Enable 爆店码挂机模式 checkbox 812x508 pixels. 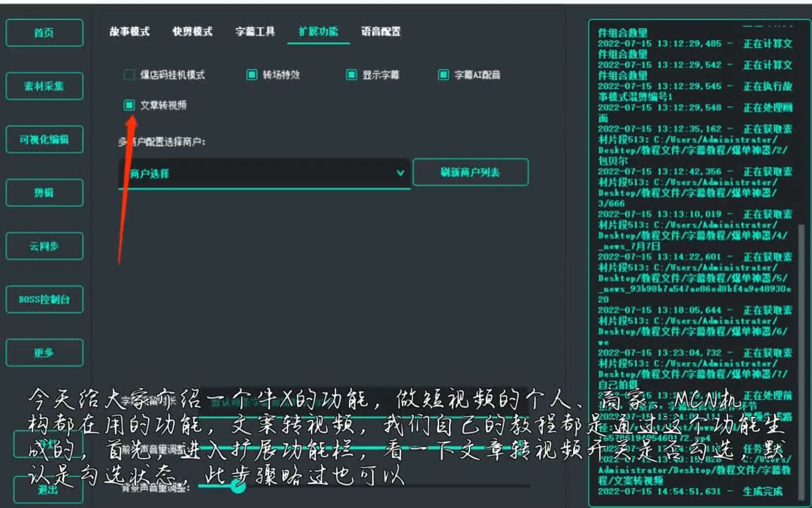pos(129,75)
